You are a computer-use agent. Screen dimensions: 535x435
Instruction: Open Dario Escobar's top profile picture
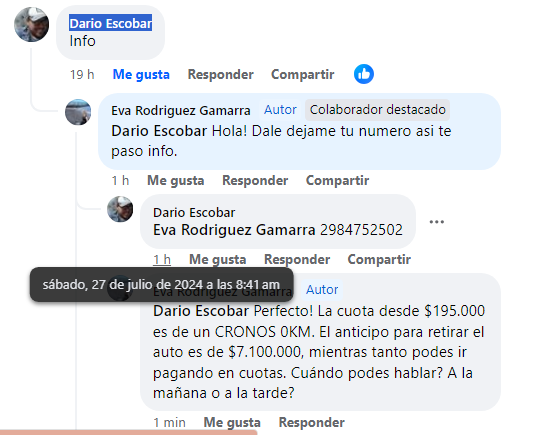[31, 25]
